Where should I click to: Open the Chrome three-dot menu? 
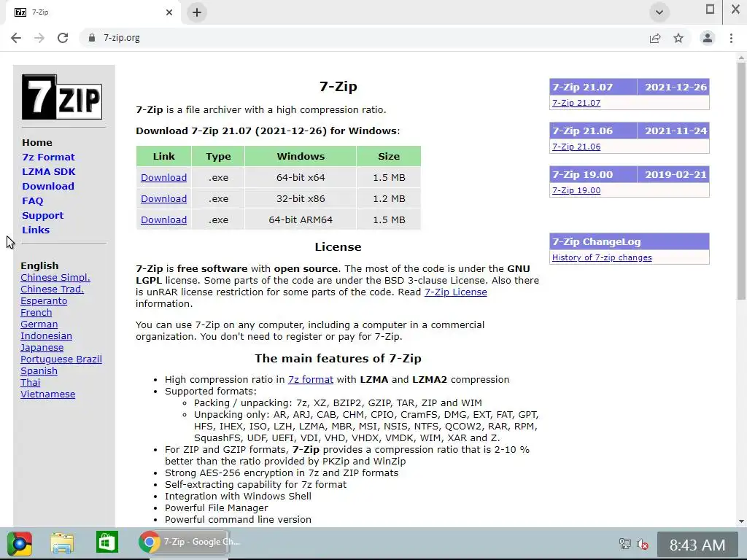[731, 38]
